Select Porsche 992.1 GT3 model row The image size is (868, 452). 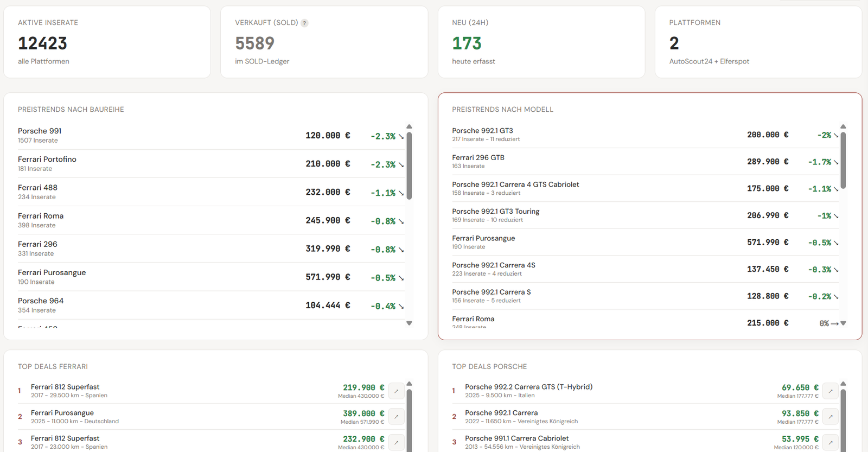(645, 135)
